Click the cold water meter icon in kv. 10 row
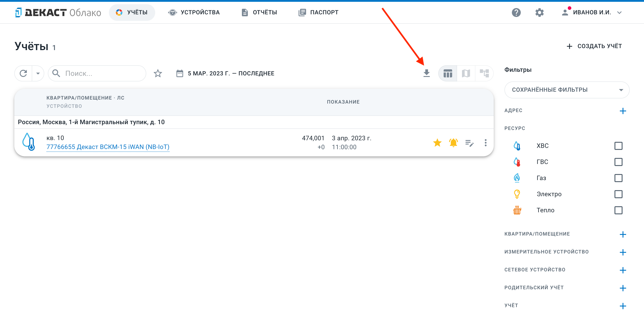Viewport: 644px width, 319px height. 28,142
